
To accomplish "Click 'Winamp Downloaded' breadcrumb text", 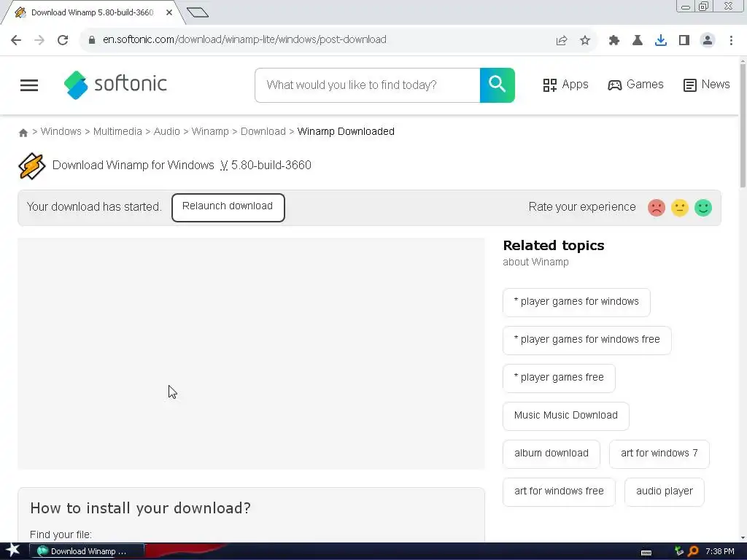I will click(x=346, y=131).
